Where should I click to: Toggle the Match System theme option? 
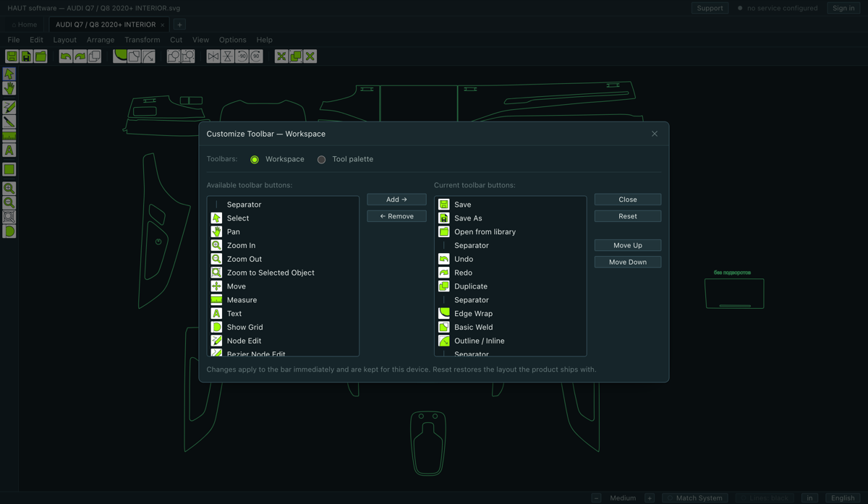tap(695, 497)
